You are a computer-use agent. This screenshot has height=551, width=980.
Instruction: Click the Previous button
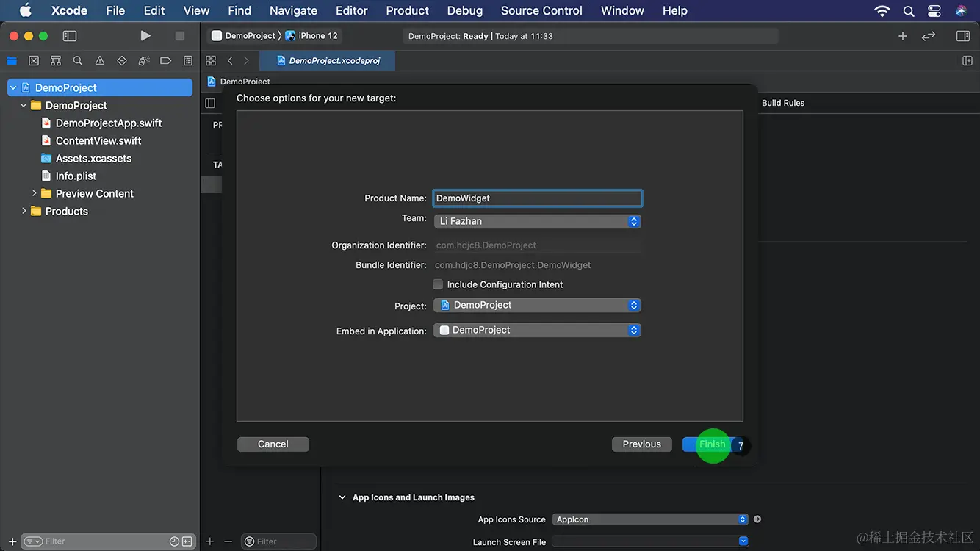tap(642, 444)
